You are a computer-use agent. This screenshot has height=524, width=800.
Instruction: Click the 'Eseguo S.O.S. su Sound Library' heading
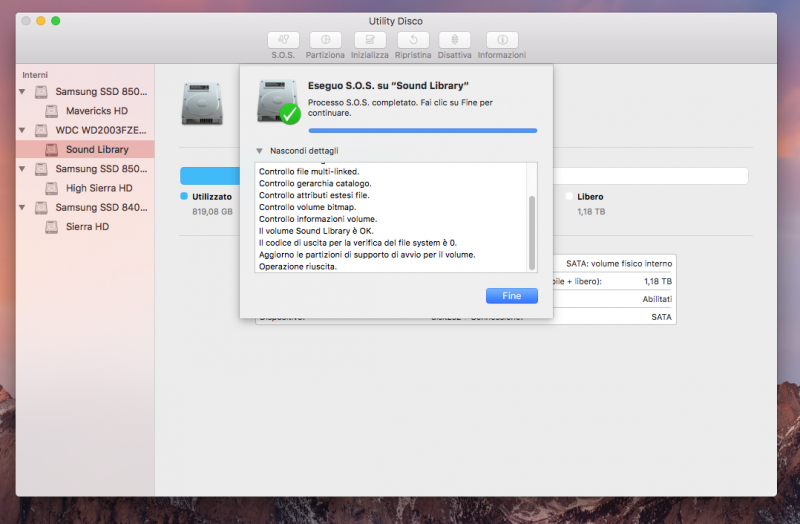[x=388, y=86]
